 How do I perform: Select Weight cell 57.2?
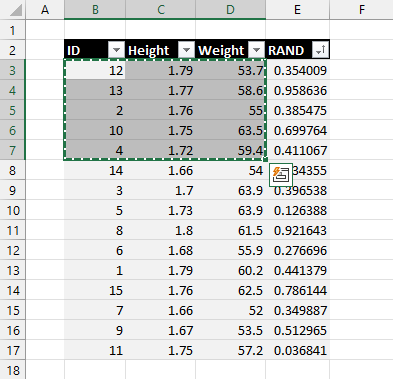[231, 350]
